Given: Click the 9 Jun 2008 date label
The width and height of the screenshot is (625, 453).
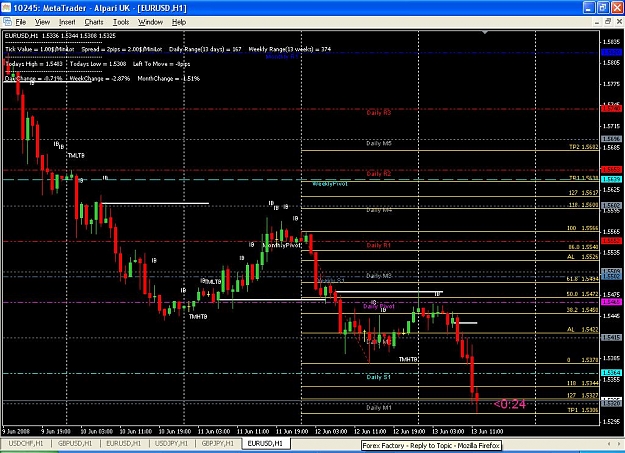Looking at the screenshot, I should (x=16, y=431).
